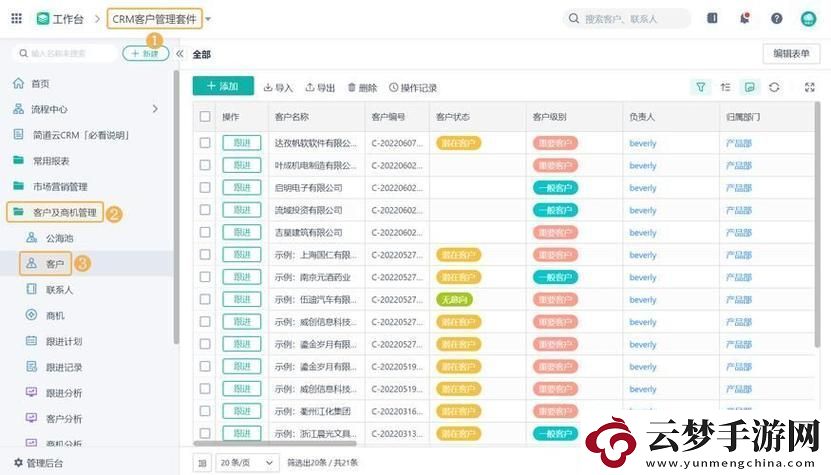Click the table vertical scrollbar

[818, 225]
